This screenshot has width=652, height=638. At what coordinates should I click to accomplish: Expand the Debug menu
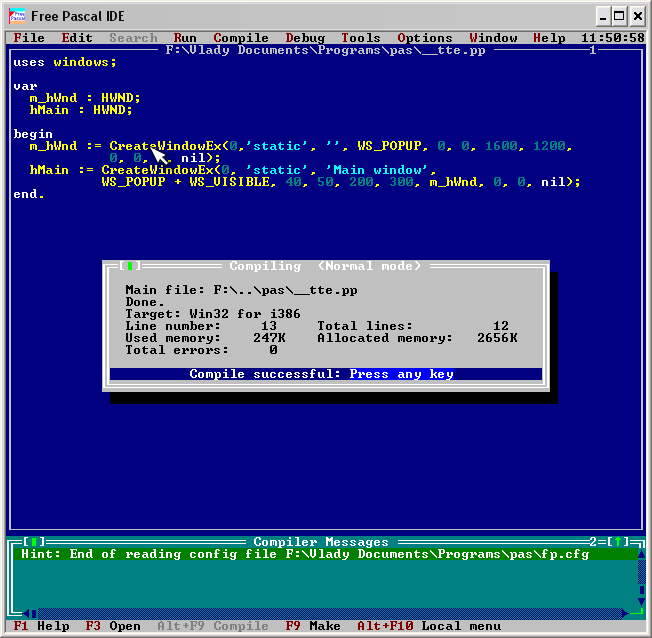point(305,38)
